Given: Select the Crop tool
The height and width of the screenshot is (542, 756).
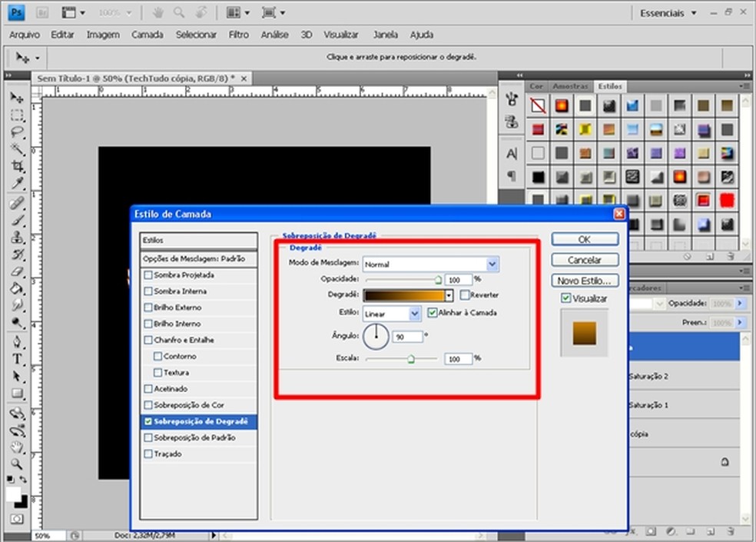Looking at the screenshot, I should (17, 166).
